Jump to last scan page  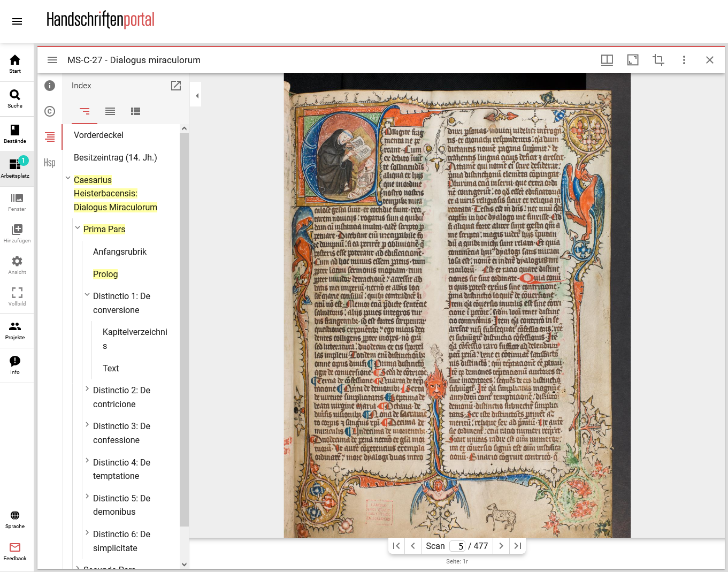click(518, 546)
